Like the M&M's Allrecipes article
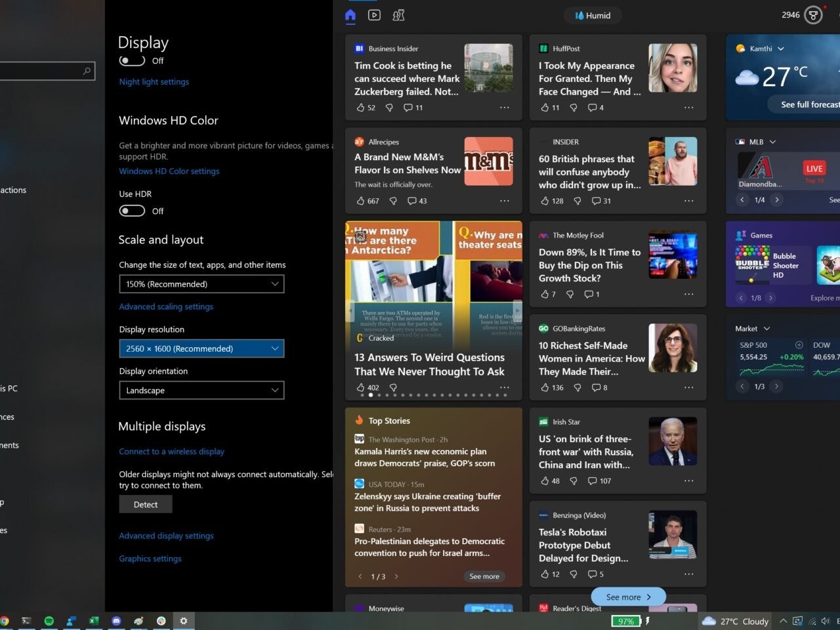The height and width of the screenshot is (630, 840). coord(360,201)
